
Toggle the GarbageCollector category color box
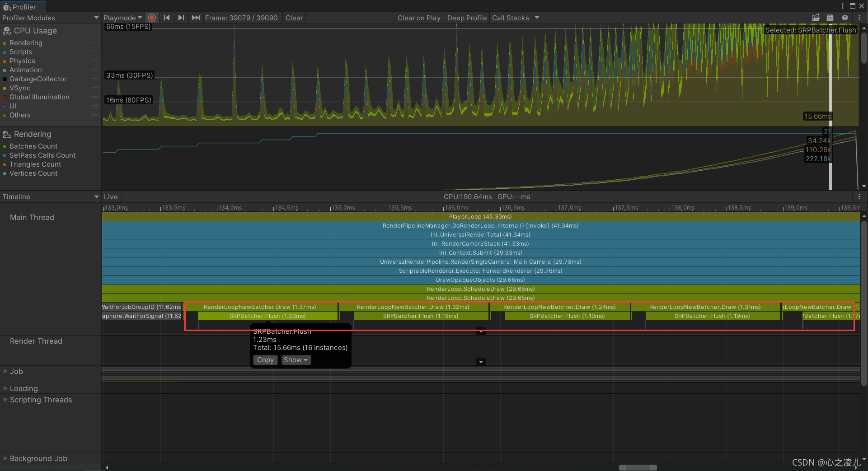[x=5, y=79]
